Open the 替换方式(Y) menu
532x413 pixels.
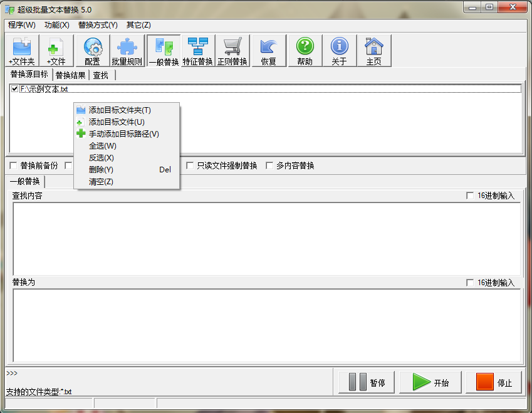click(98, 25)
